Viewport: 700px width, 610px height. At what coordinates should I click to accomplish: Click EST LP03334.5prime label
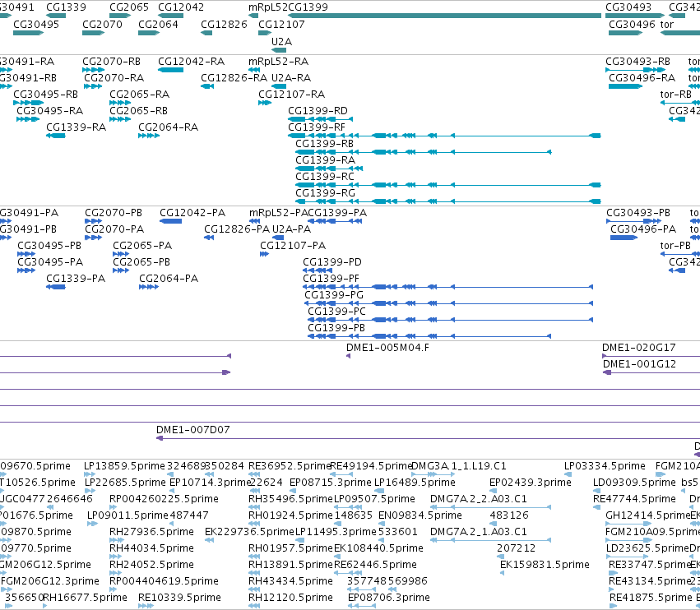coord(605,466)
